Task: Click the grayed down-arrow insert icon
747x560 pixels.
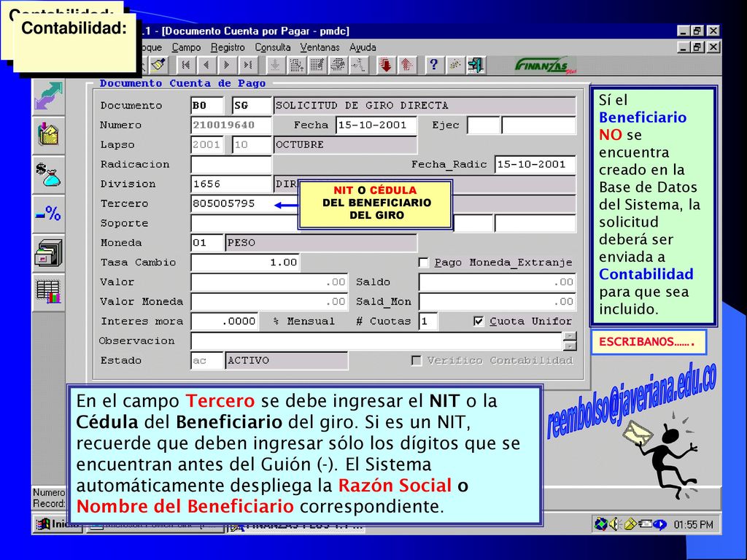Action: (275, 65)
